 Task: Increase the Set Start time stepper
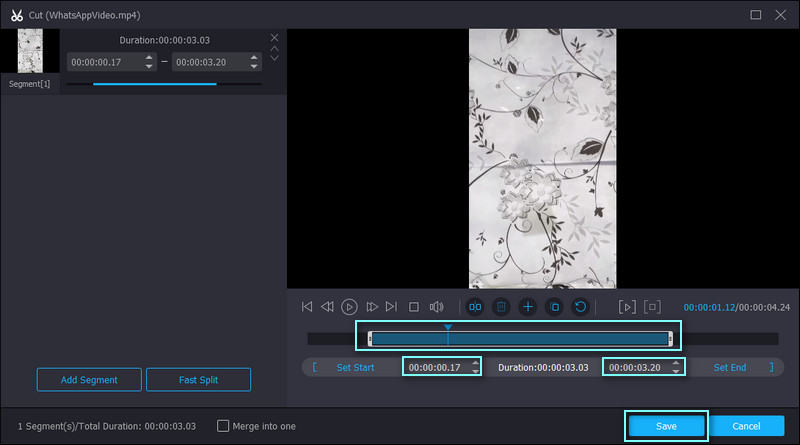pyautogui.click(x=475, y=363)
